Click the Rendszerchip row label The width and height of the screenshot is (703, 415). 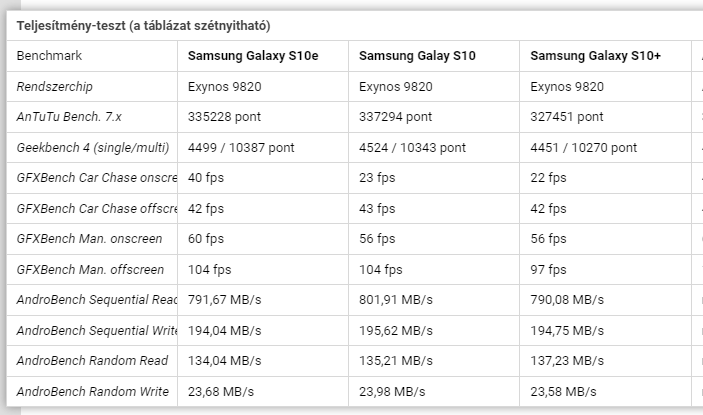[x=55, y=86]
